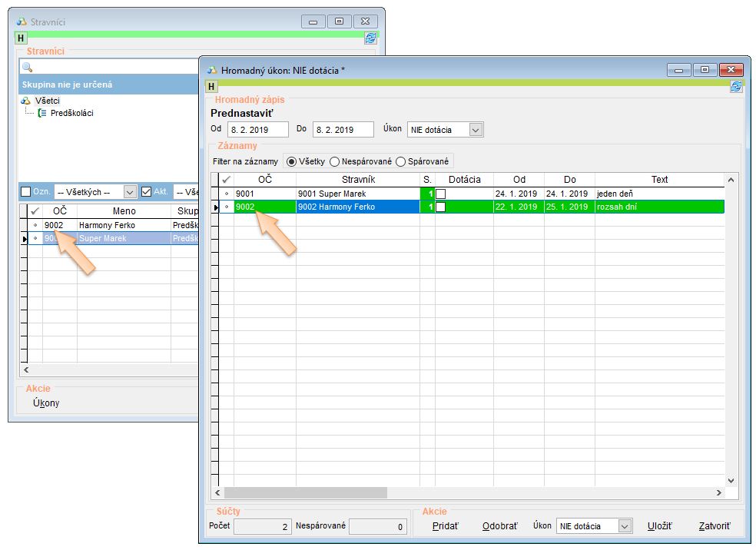756x550 pixels.
Task: Toggle Dotácia checkbox for 9001 Super Marek
Action: click(x=440, y=194)
